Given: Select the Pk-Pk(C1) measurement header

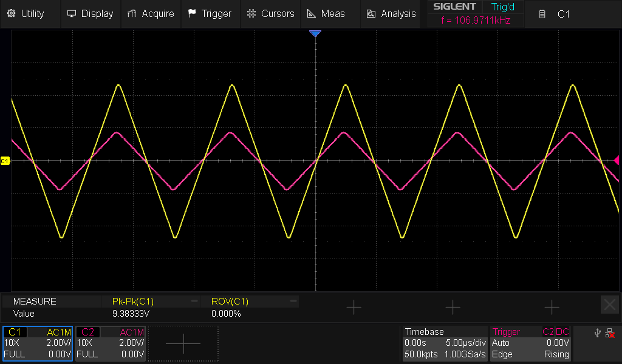Looking at the screenshot, I should pyautogui.click(x=133, y=302).
